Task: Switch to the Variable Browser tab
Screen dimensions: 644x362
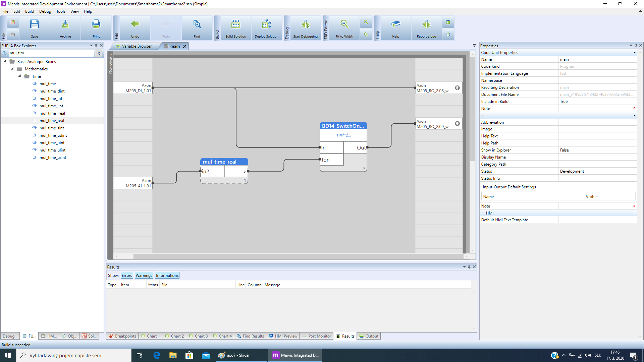Action: (137, 46)
